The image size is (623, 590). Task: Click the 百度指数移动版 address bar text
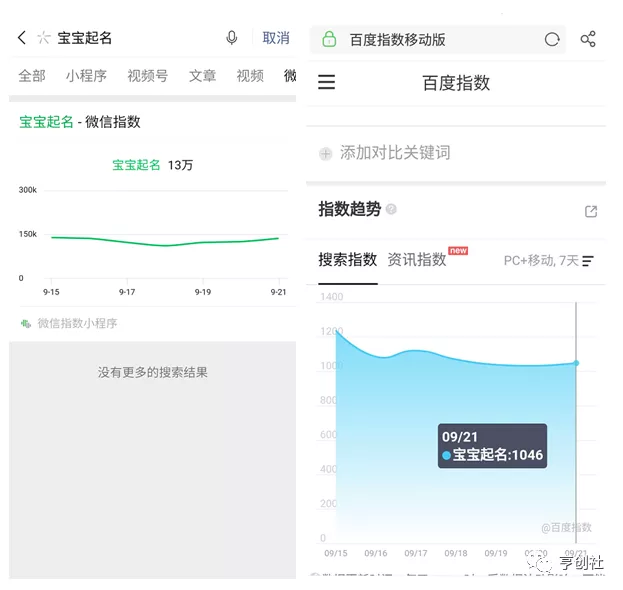(397, 40)
